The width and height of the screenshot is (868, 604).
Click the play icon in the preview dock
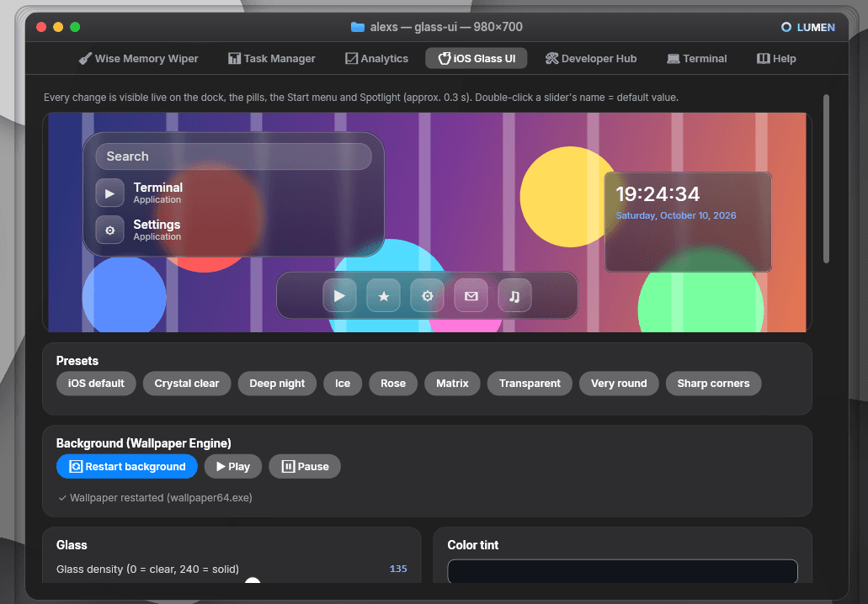point(339,296)
